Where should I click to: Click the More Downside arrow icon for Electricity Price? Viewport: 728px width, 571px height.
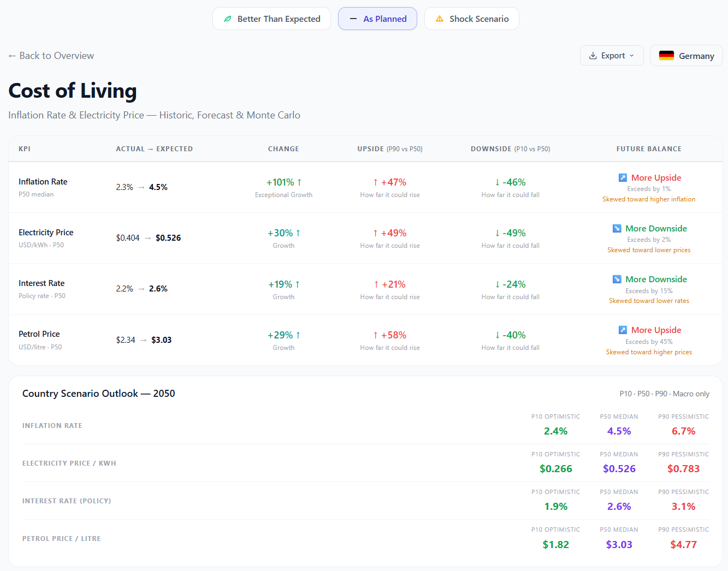pos(618,228)
